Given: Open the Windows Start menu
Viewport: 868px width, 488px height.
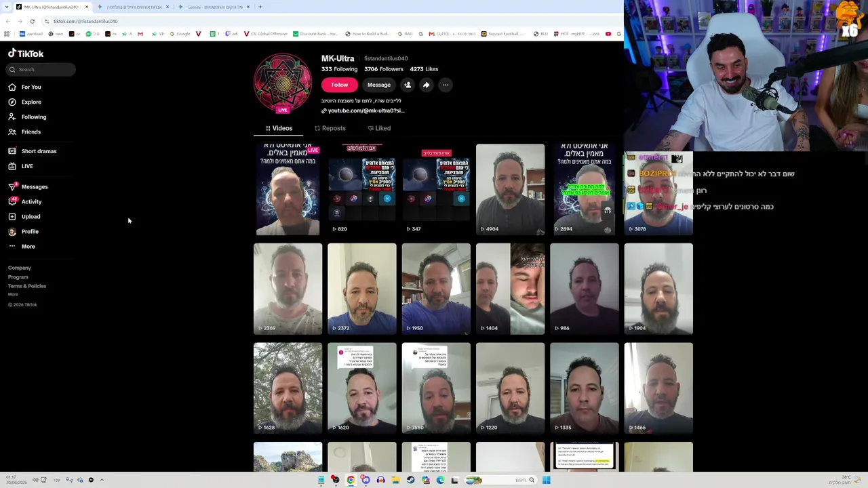Looking at the screenshot, I should coord(546,480).
